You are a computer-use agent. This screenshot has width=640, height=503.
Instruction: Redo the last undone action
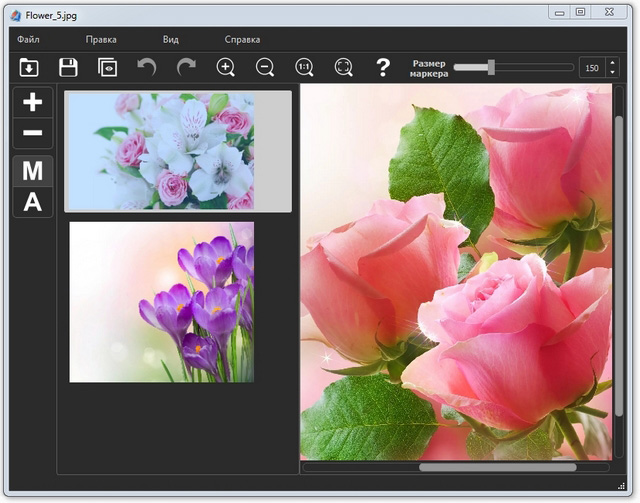[x=186, y=68]
